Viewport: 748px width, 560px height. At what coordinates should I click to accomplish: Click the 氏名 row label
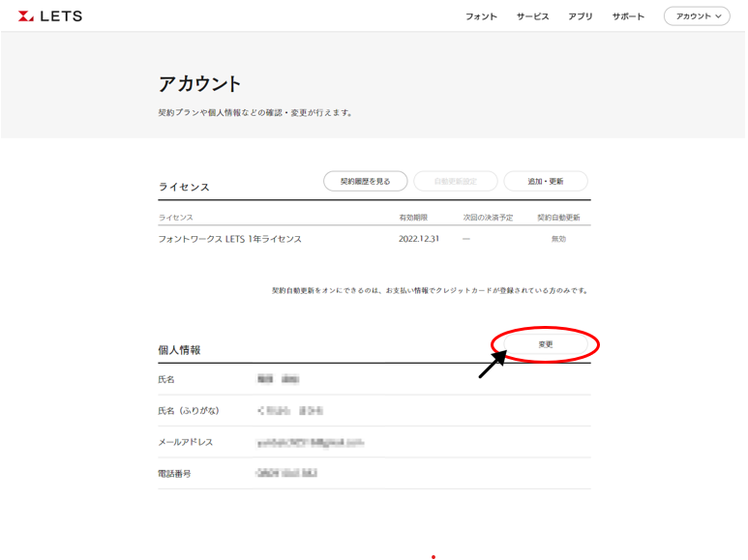pos(166,380)
